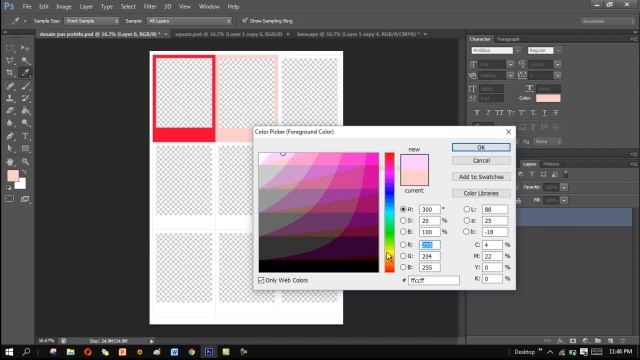Viewport: 640px width, 360px height.
Task: Reset default foreground and background colors
Action: [x=9, y=187]
